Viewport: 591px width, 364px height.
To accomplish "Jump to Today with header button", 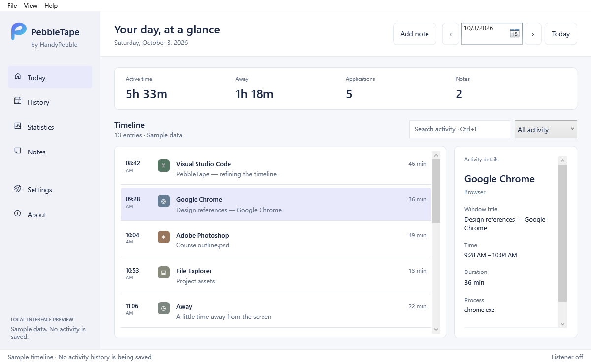I will (x=561, y=34).
